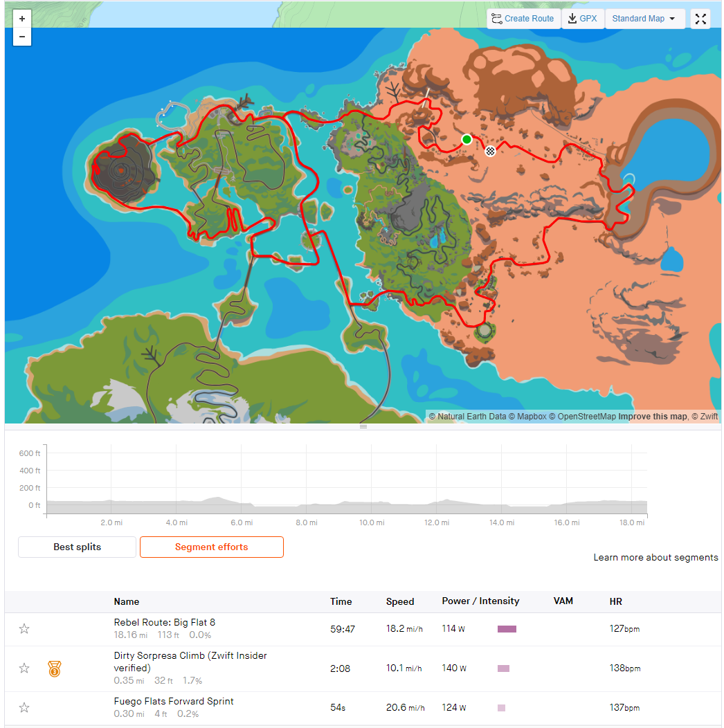Click the 2:08 time value
The width and height of the screenshot is (724, 728).
340,668
